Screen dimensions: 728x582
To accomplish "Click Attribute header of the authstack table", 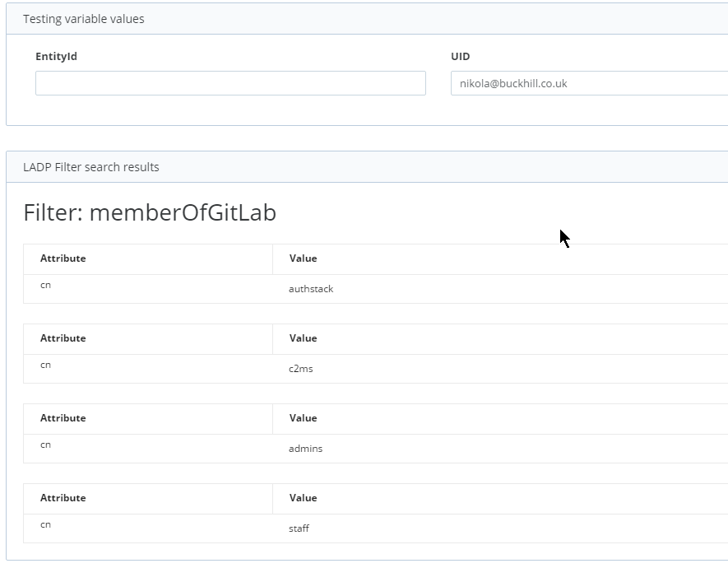I will (147, 258).
